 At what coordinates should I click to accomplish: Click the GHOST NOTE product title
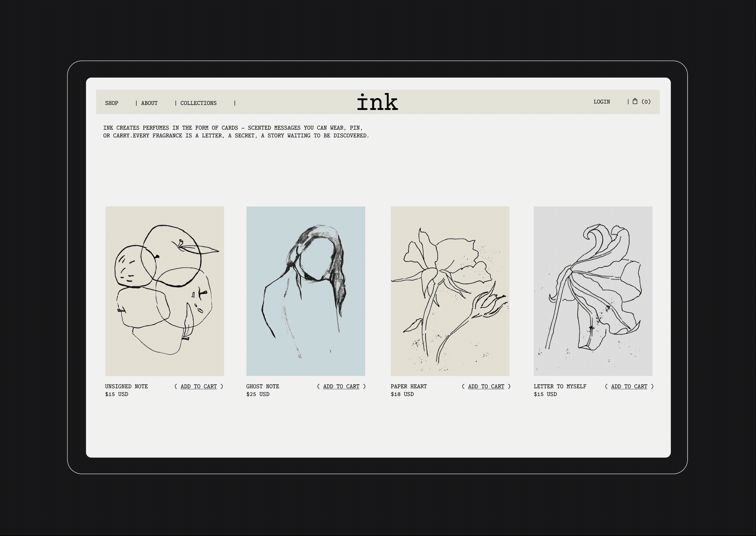(x=263, y=386)
